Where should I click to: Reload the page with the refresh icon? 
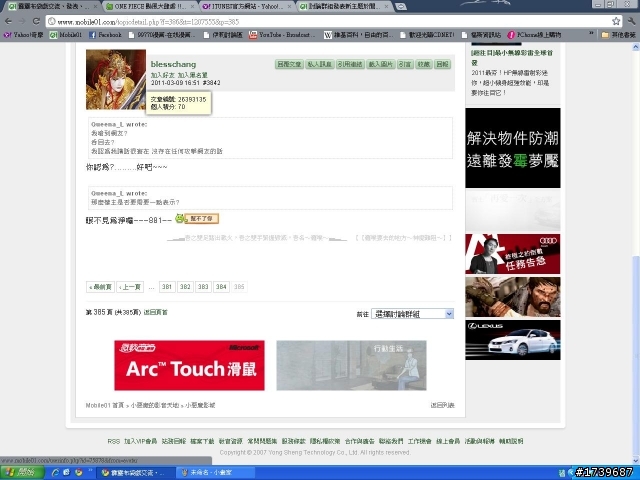pyautogui.click(x=36, y=21)
